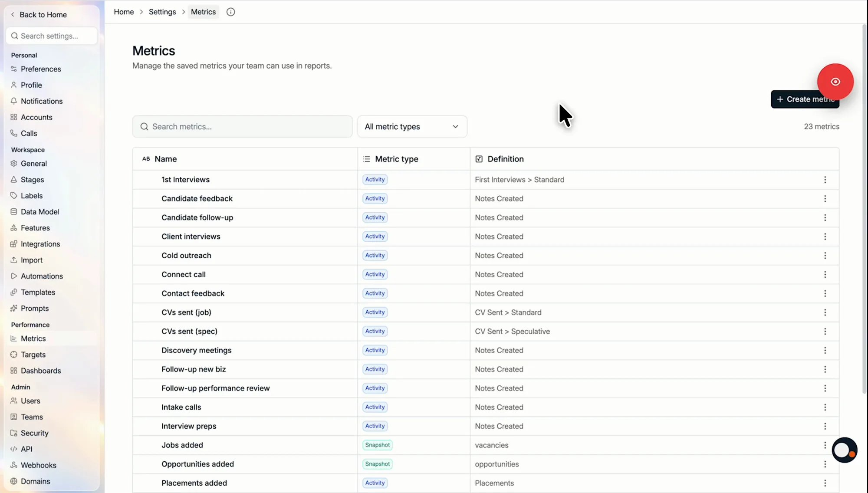The height and width of the screenshot is (493, 868).
Task: Select Targets under Performance
Action: coord(33,355)
